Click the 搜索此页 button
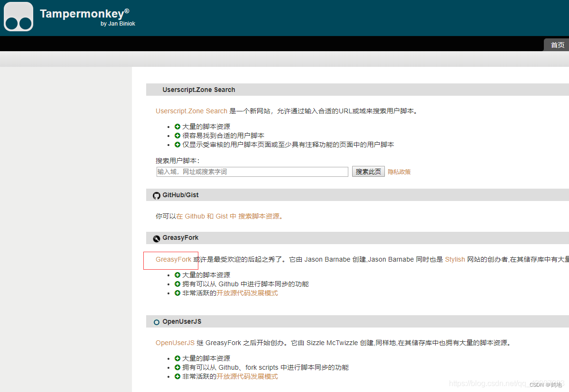569x392 pixels. pyautogui.click(x=368, y=172)
